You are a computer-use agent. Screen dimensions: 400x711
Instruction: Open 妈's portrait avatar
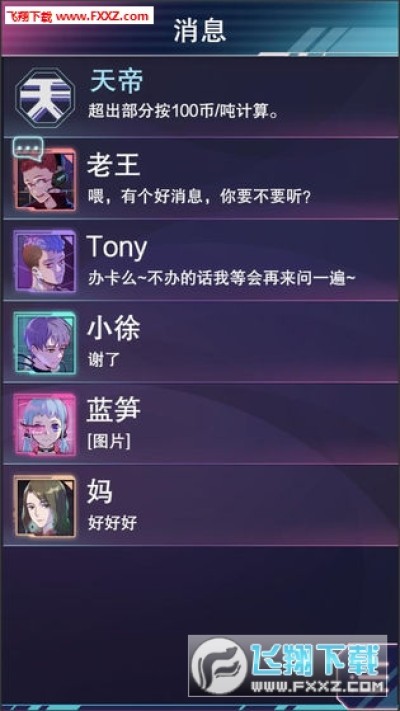pyautogui.click(x=44, y=506)
